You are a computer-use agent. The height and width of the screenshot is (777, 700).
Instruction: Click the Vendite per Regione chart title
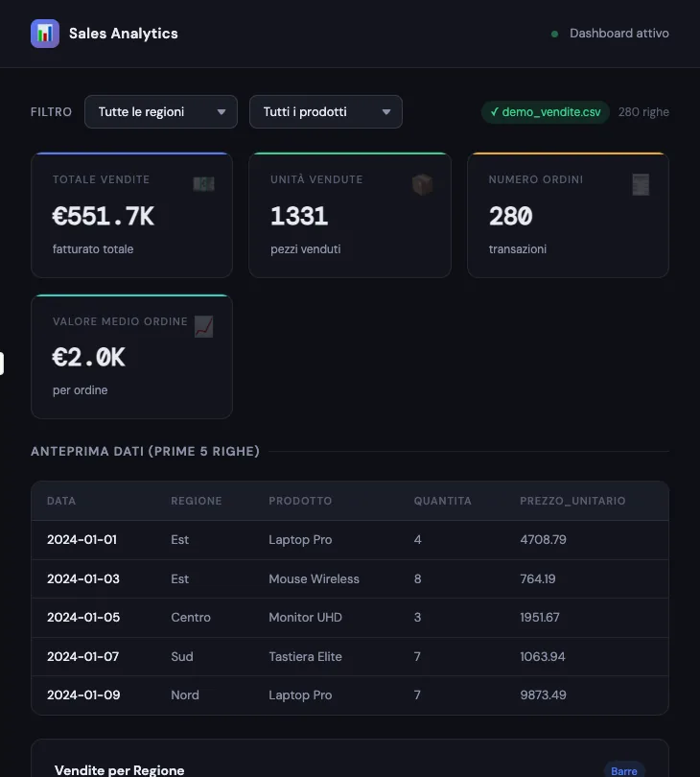[x=120, y=770]
